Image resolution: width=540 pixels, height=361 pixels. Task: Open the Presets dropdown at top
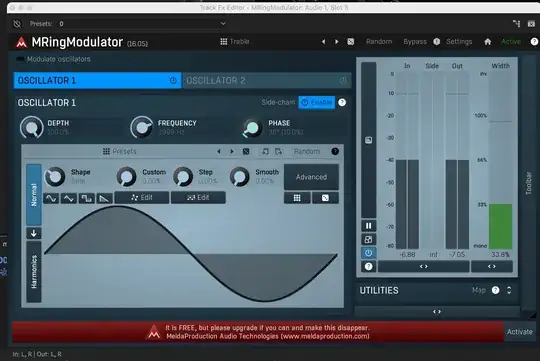pyautogui.click(x=142, y=24)
